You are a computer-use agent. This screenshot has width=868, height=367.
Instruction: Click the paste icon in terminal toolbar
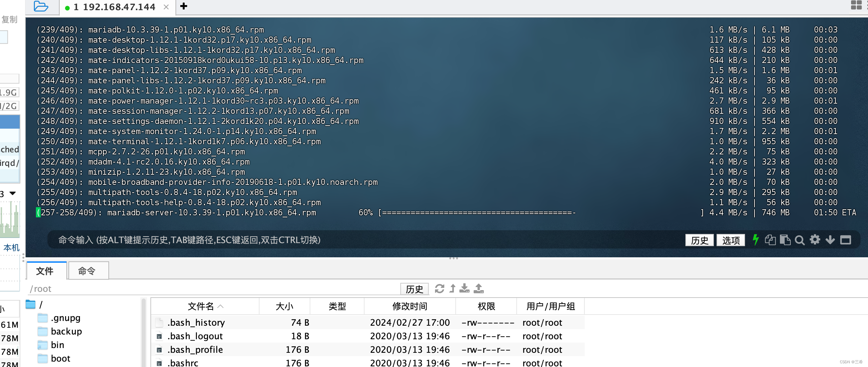coord(785,240)
